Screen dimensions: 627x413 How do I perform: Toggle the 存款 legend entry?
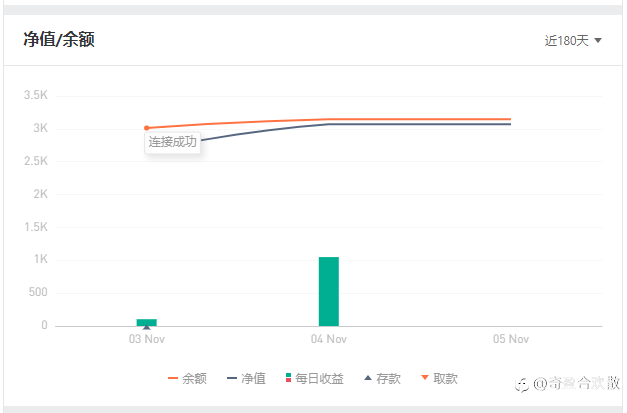[x=389, y=379]
